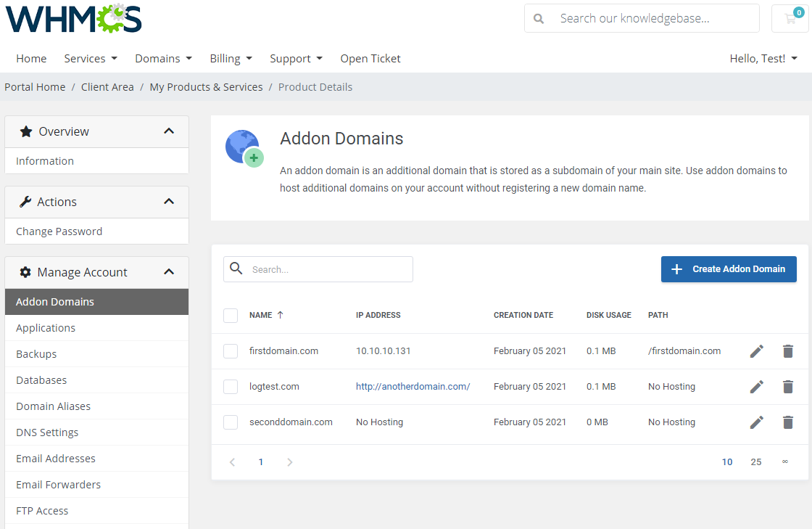This screenshot has height=529, width=812.
Task: Delete logtest.com with trash icon
Action: click(x=787, y=387)
